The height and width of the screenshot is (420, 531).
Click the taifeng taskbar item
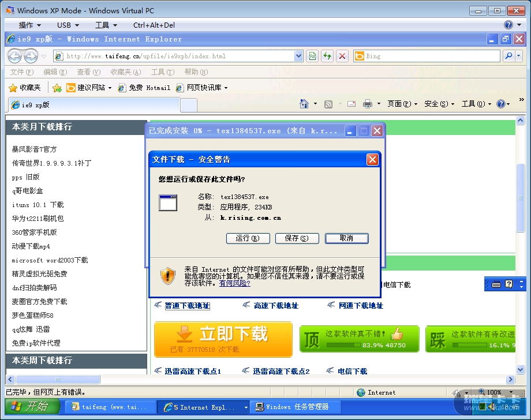pos(110,407)
